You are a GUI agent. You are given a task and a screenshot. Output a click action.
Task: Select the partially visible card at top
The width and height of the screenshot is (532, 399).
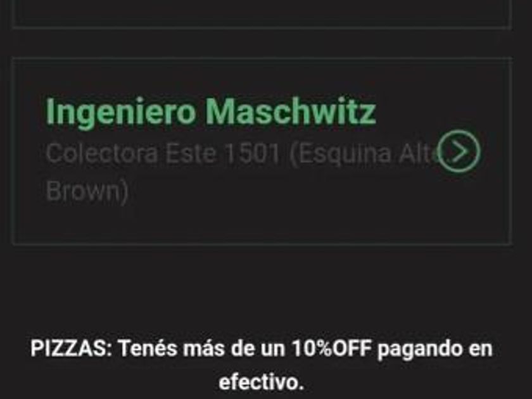tap(262, 13)
